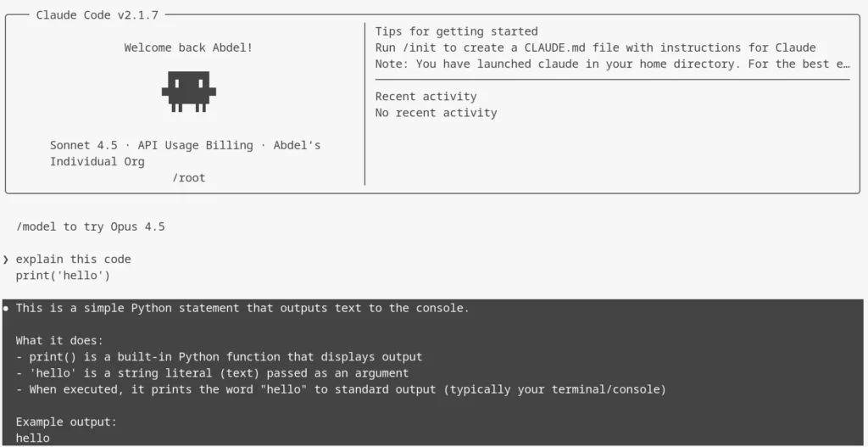Viewport: 868px width, 447px height.
Task: Select the 'Recent activity' heading
Action: [x=426, y=97]
